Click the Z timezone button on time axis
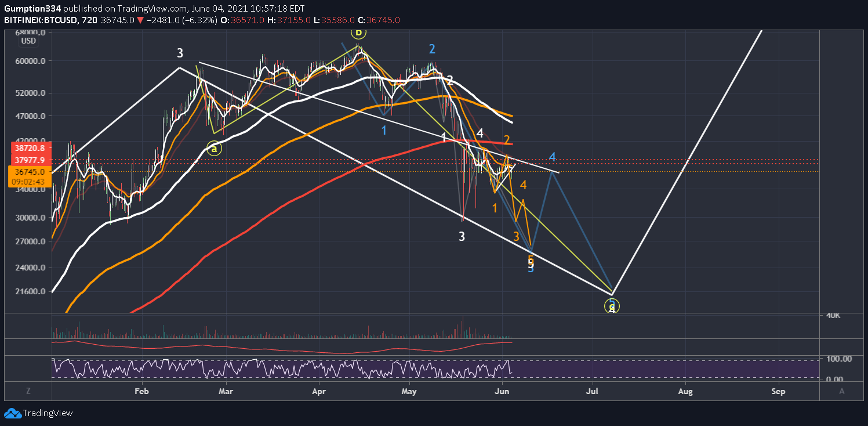Viewport: 868px width, 426px height. pyautogui.click(x=28, y=391)
